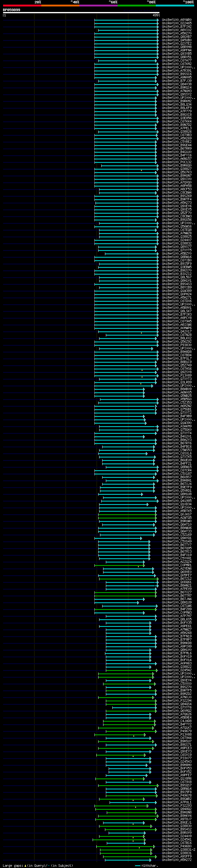
Task: Select label UniRef100_Q38831-2
Action: [x=179, y=850]
